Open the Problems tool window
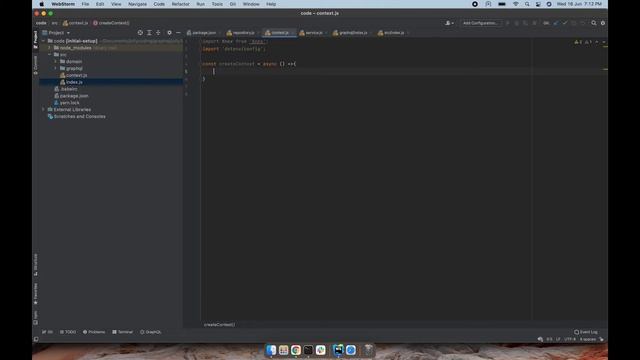Screen dimensions: 640x360 [94, 332]
